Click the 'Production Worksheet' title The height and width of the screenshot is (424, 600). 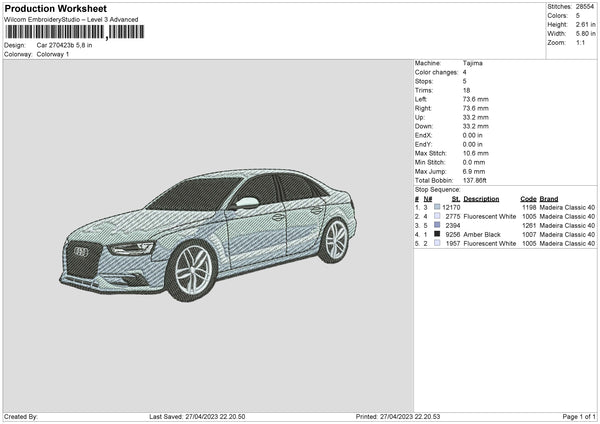(x=55, y=8)
